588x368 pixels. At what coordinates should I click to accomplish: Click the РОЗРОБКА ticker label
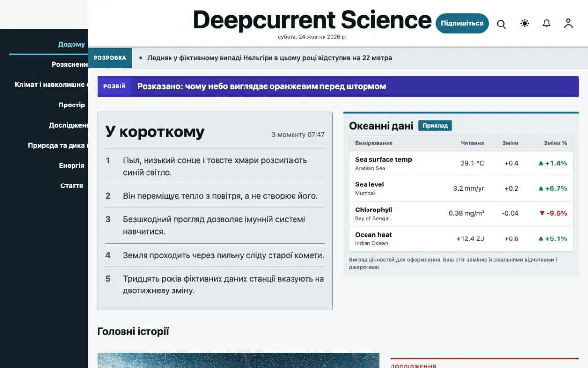[x=110, y=58]
